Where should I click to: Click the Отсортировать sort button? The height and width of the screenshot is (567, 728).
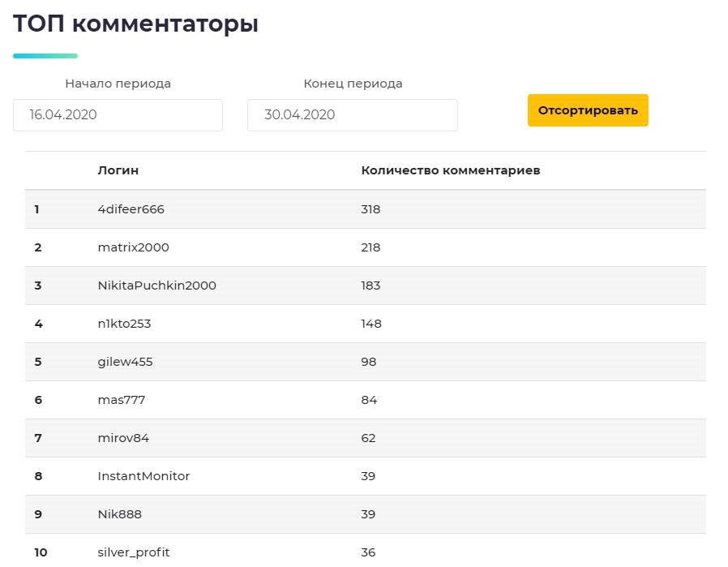588,110
